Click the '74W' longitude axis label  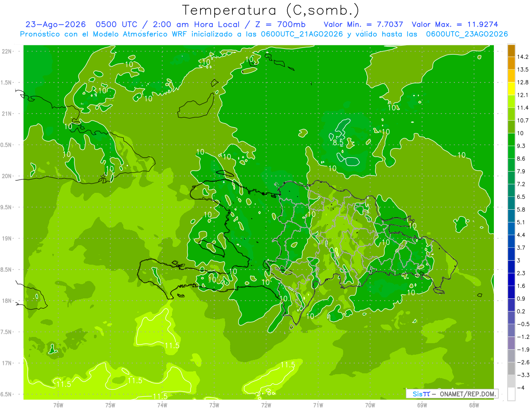(162, 405)
